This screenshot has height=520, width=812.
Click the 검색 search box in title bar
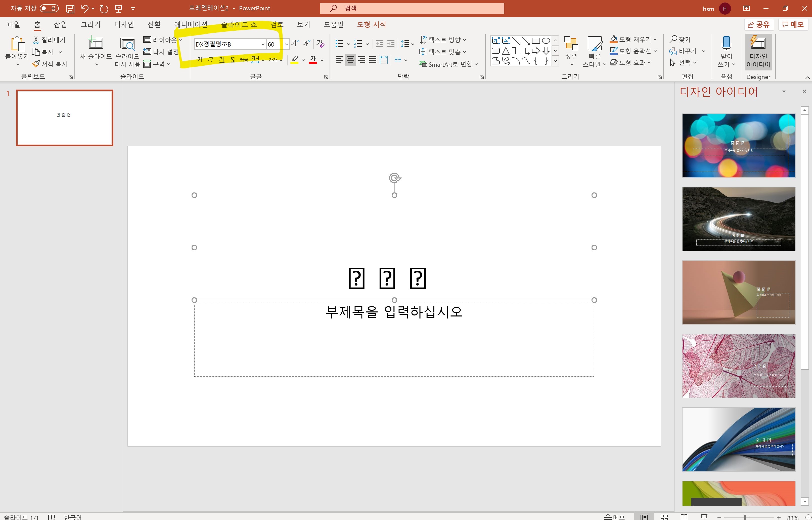(412, 9)
